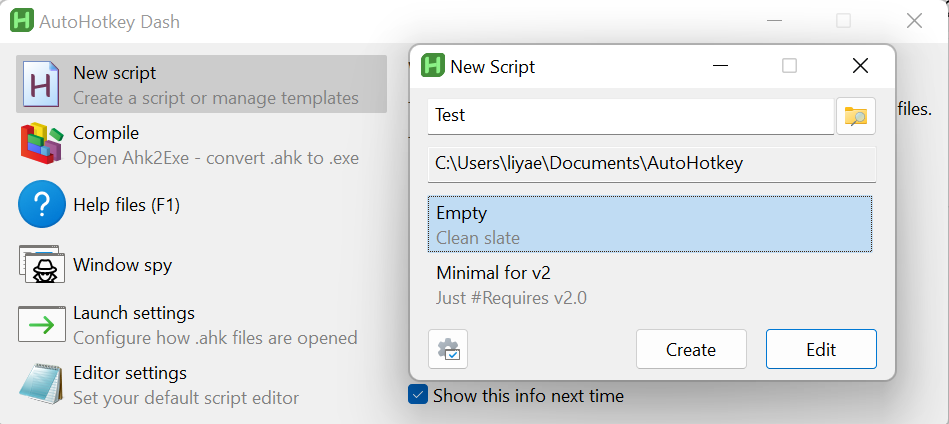Close the AutoHotkey Dash window
The image size is (949, 424).
pyautogui.click(x=914, y=21)
